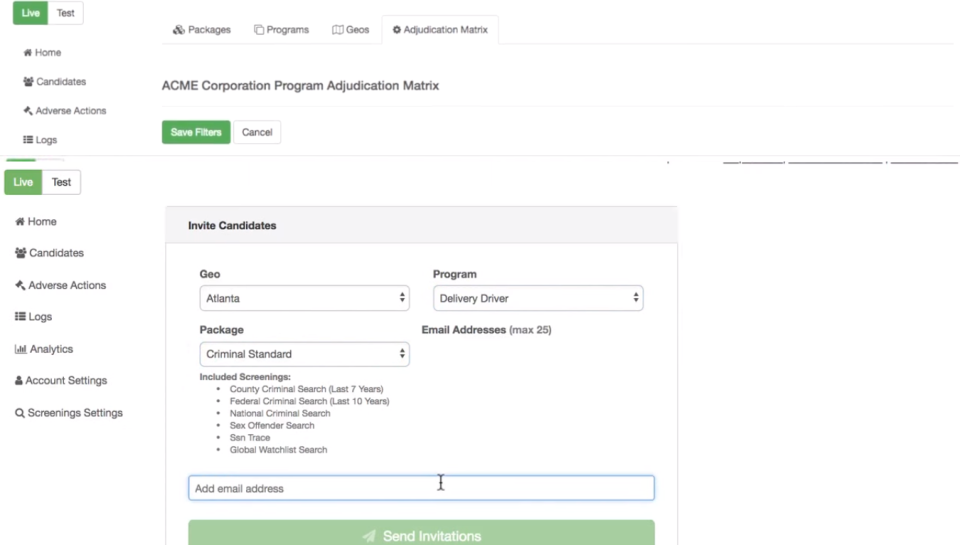This screenshot has width=960, height=545.
Task: Switch to Live mode in the lower panel
Action: point(23,182)
